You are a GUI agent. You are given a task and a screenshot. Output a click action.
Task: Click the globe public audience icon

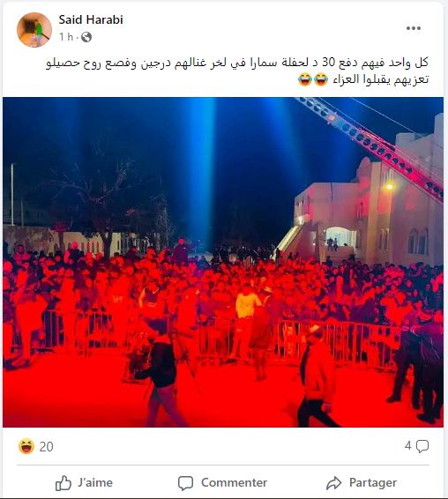86,37
